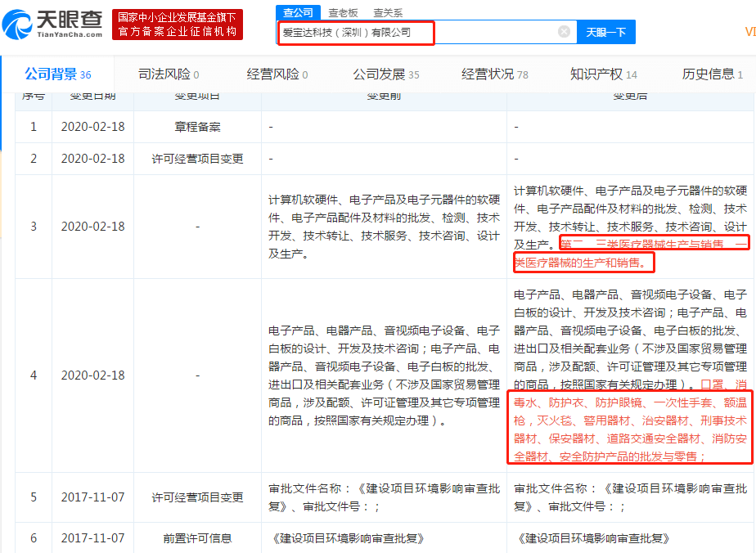Screen dimensions: 756x553
Task: Click row 5 before-change 审批文件名称 text
Action: pyautogui.click(x=384, y=497)
